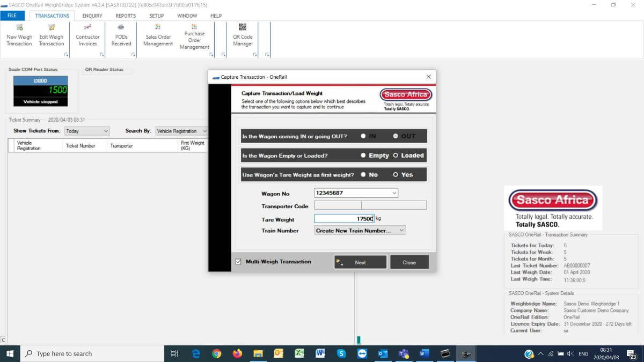Expand the dialog launcher in the Weigh Transaction group

pyautogui.click(x=66, y=55)
